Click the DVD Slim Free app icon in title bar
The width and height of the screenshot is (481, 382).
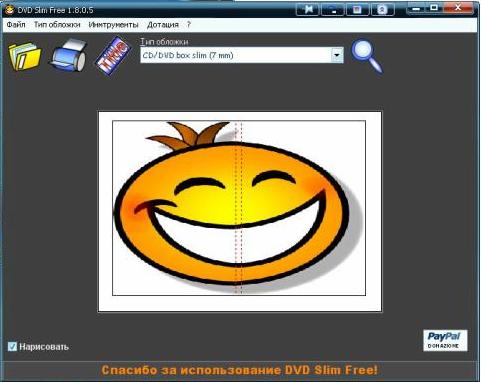pos(9,10)
